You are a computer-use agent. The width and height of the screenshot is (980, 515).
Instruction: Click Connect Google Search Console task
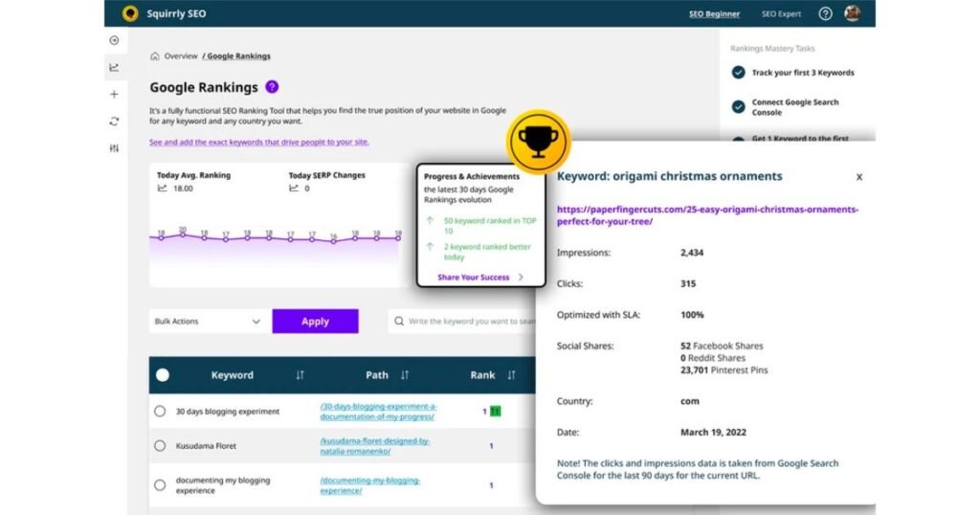coord(795,107)
